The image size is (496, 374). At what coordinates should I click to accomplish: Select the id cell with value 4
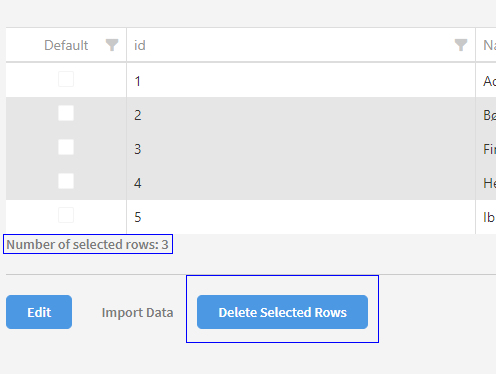[301, 182]
